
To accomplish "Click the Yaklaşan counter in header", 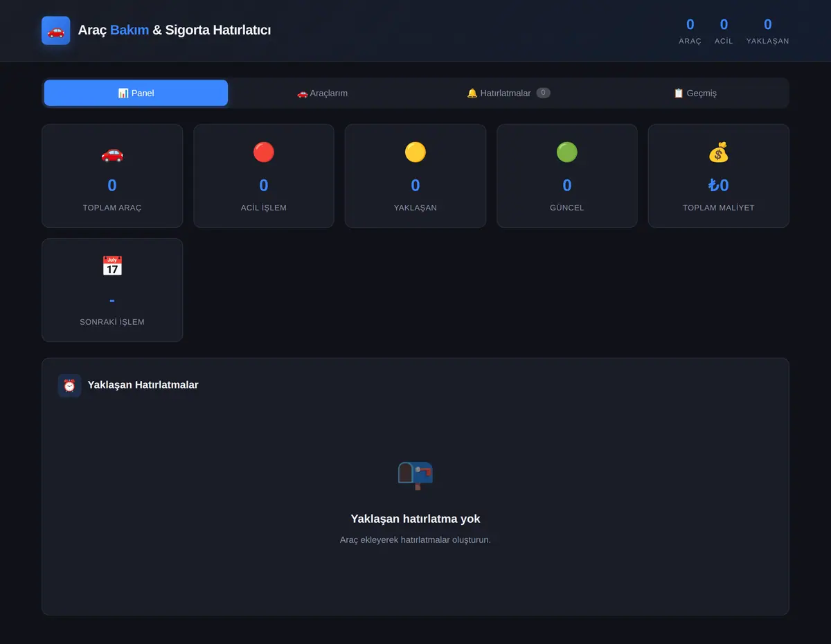I will [x=767, y=31].
